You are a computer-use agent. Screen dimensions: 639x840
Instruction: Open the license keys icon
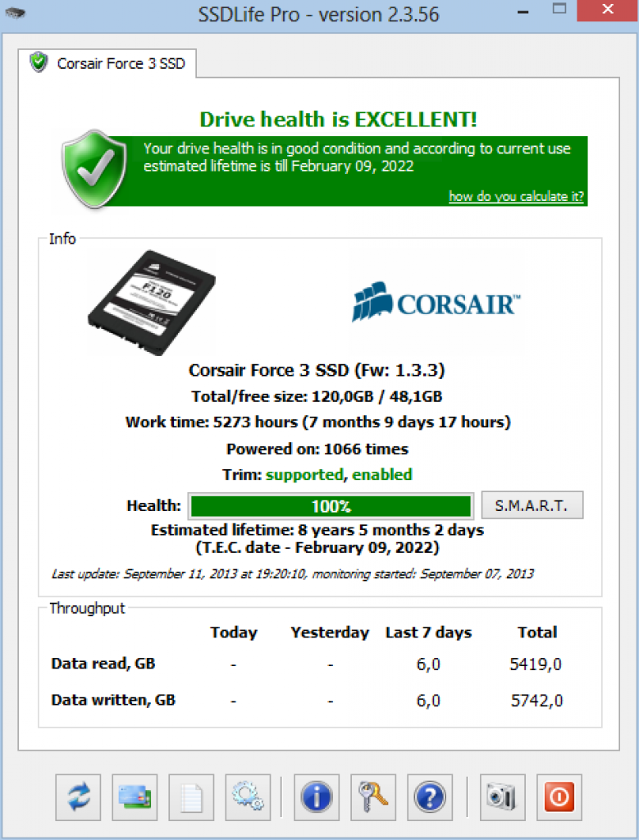373,797
